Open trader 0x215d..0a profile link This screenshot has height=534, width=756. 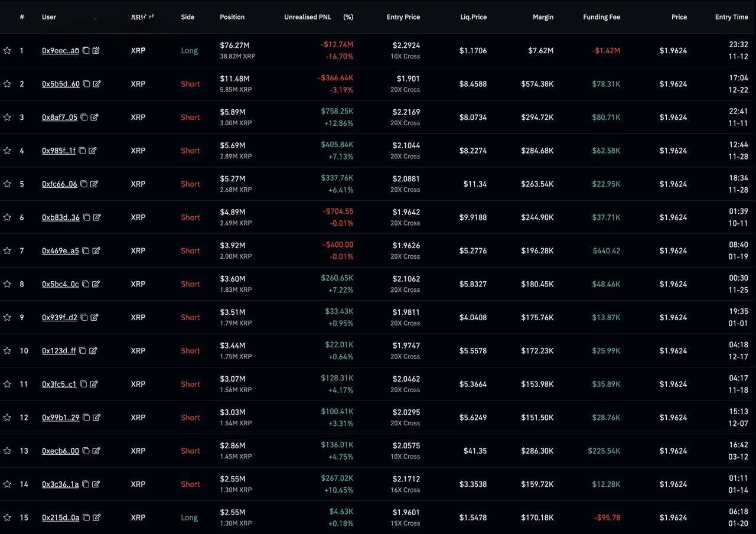pos(60,518)
